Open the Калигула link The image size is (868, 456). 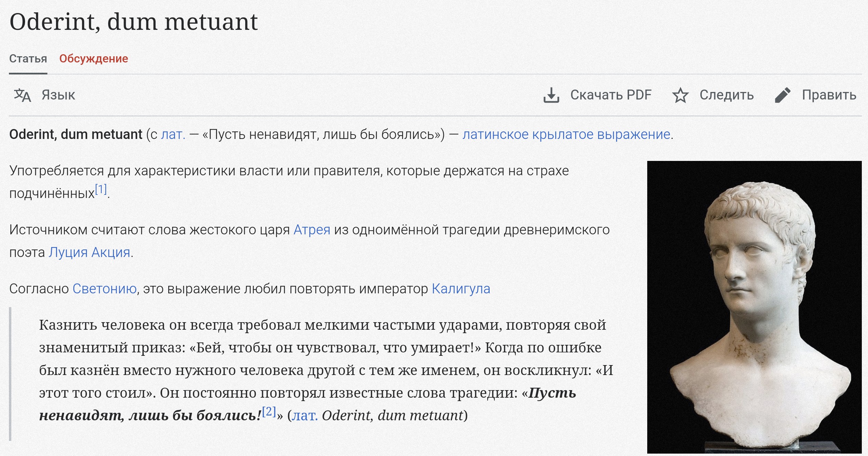pos(461,289)
